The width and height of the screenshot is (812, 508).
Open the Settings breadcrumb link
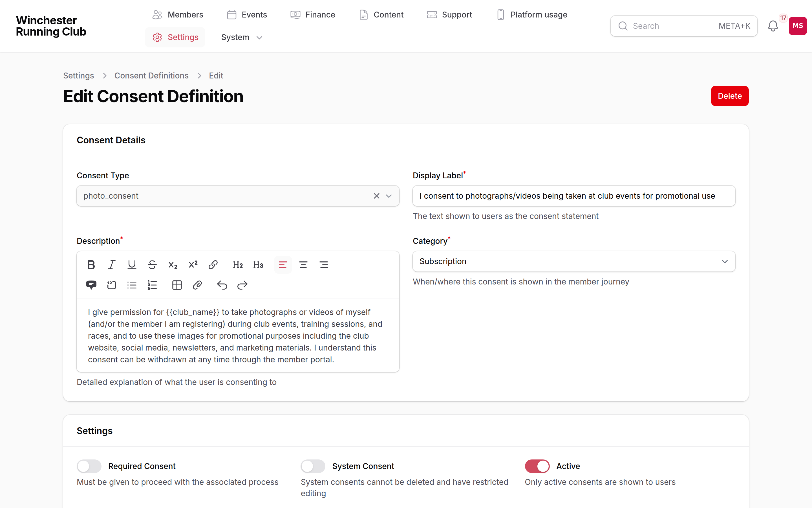(x=78, y=76)
